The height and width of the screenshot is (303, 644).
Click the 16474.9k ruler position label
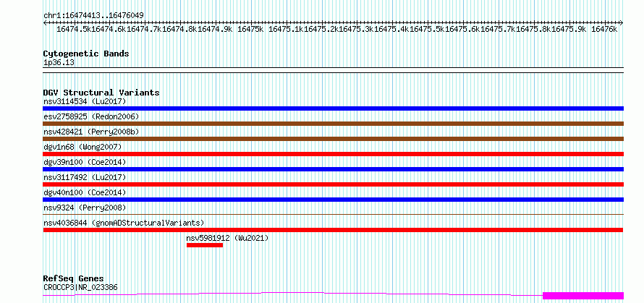[215, 29]
